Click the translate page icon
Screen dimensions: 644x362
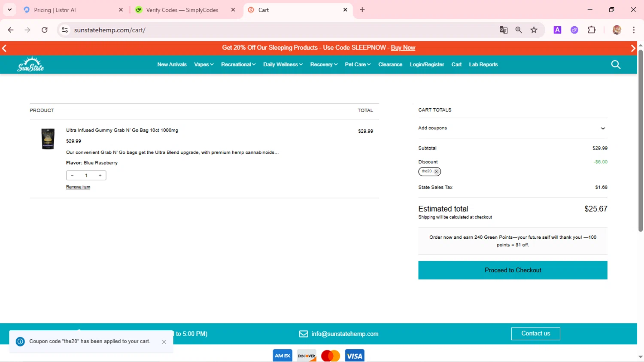[504, 30]
